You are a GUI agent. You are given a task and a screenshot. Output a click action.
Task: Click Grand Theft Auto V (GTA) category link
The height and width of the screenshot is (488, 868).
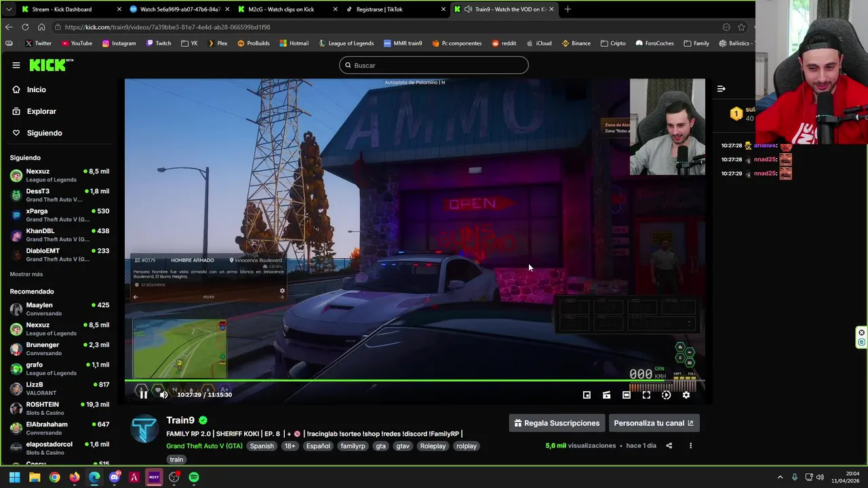click(x=204, y=446)
